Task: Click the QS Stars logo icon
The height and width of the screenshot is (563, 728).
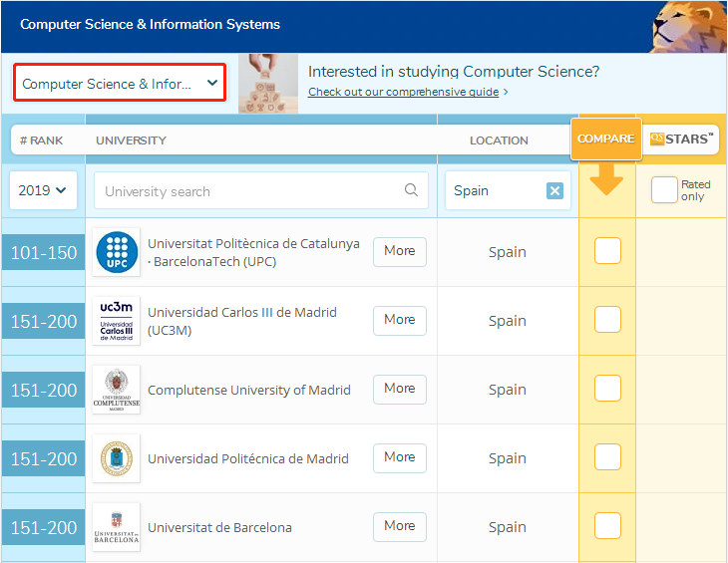Action: tap(657, 139)
